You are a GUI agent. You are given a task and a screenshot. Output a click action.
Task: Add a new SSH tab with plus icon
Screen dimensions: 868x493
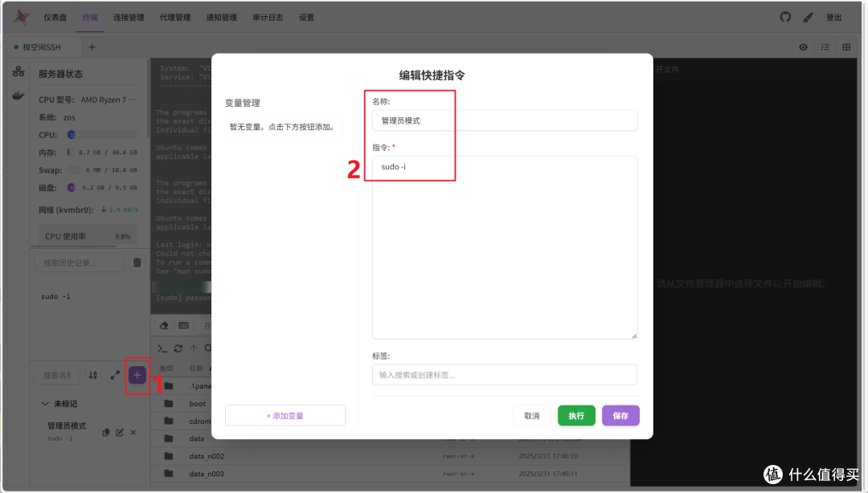coord(92,47)
